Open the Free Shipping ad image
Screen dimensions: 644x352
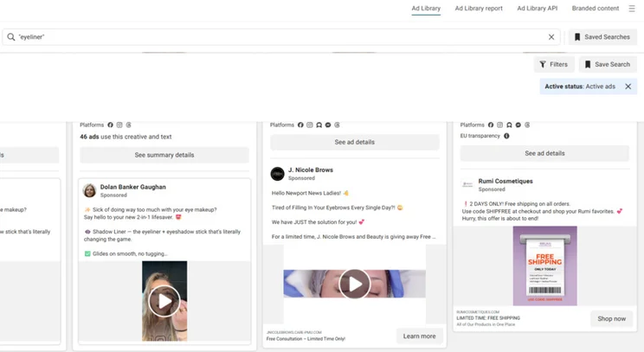(x=544, y=266)
